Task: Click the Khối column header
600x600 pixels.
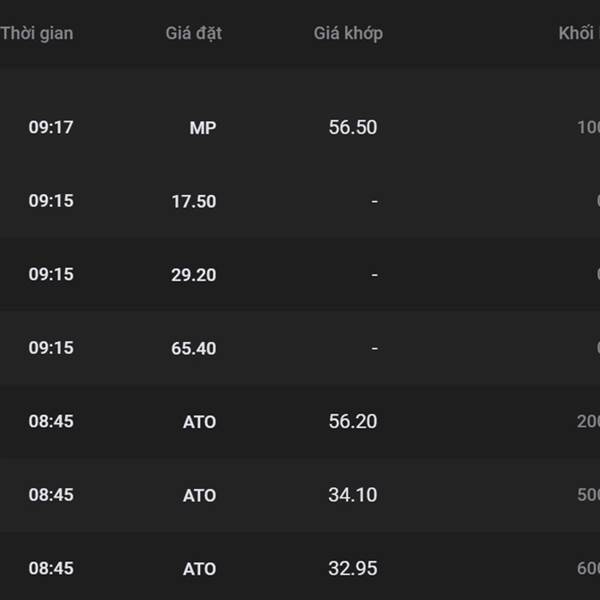Action: point(578,33)
